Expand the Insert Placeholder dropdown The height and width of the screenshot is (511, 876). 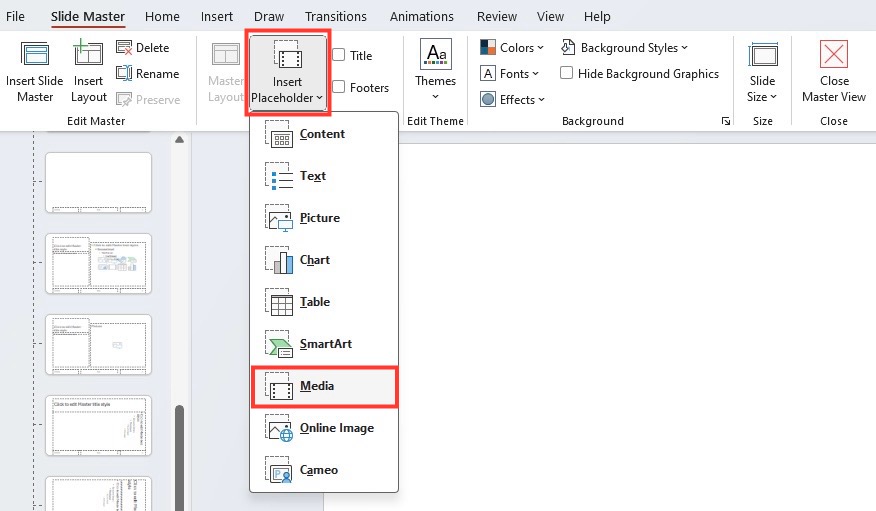coord(288,73)
